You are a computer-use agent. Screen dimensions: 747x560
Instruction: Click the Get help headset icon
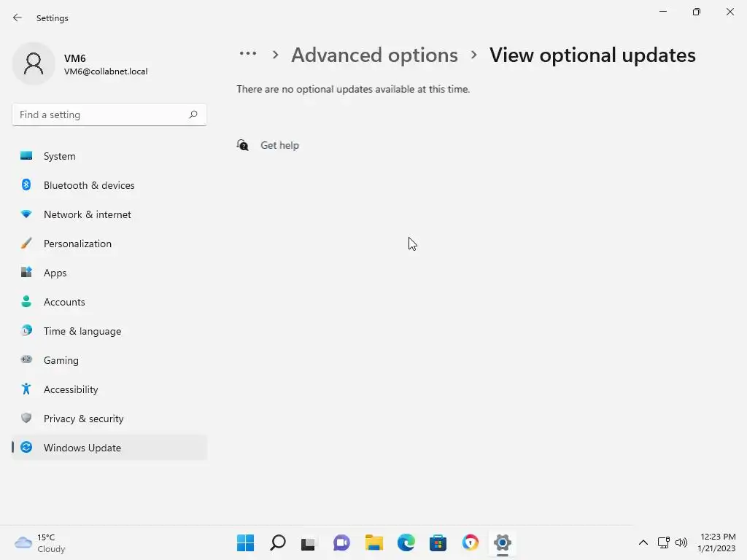(x=242, y=145)
